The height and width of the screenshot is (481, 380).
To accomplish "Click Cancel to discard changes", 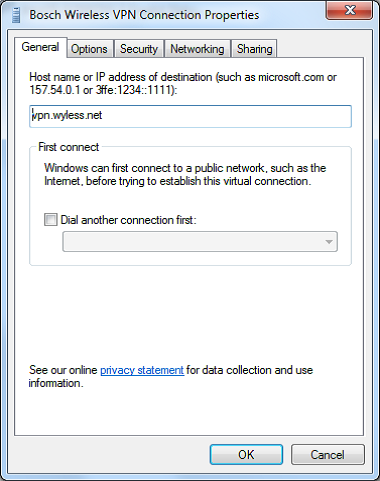I will click(x=328, y=455).
